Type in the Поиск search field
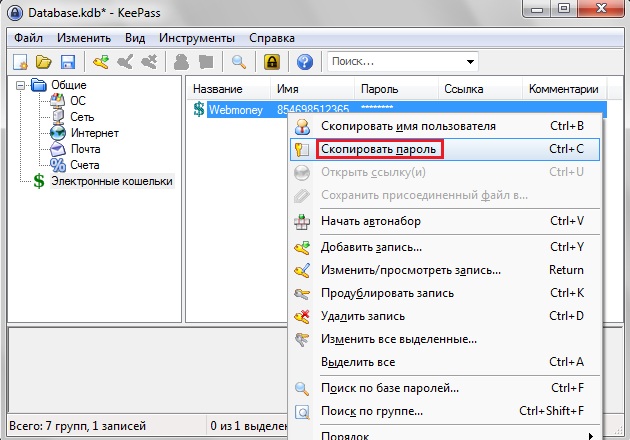 (395, 62)
